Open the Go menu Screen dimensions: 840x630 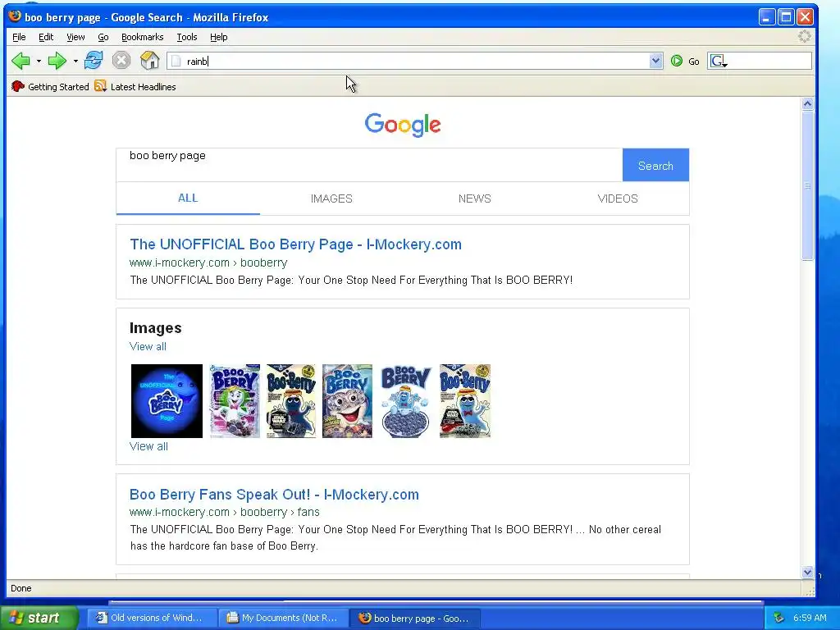coord(103,37)
